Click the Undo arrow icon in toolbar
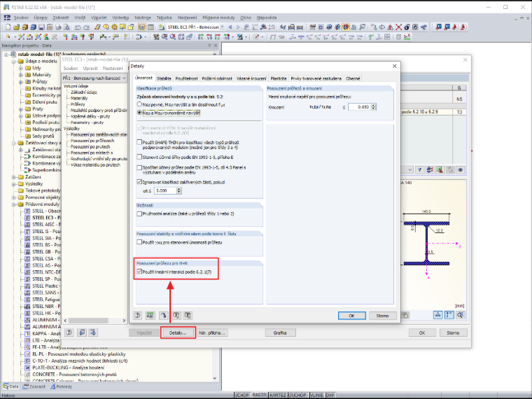The image size is (532, 399). [x=78, y=27]
